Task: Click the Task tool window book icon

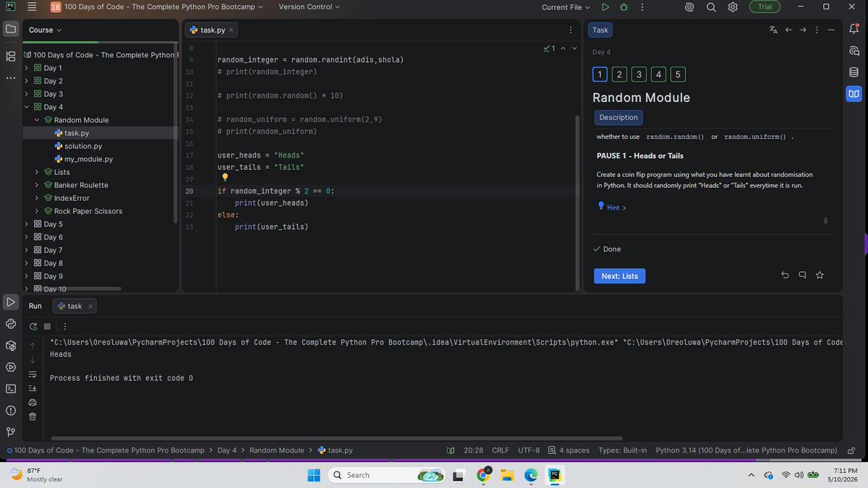Action: coord(854,93)
